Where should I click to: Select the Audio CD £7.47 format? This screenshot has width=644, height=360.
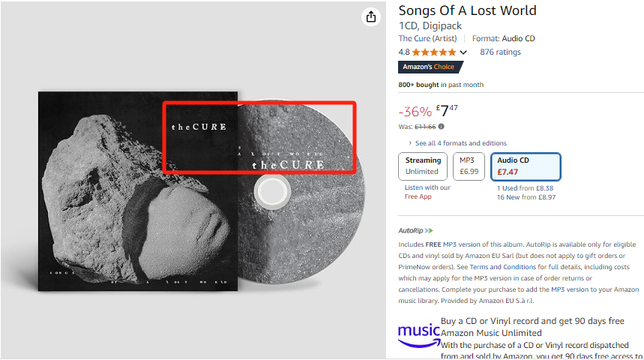click(526, 166)
